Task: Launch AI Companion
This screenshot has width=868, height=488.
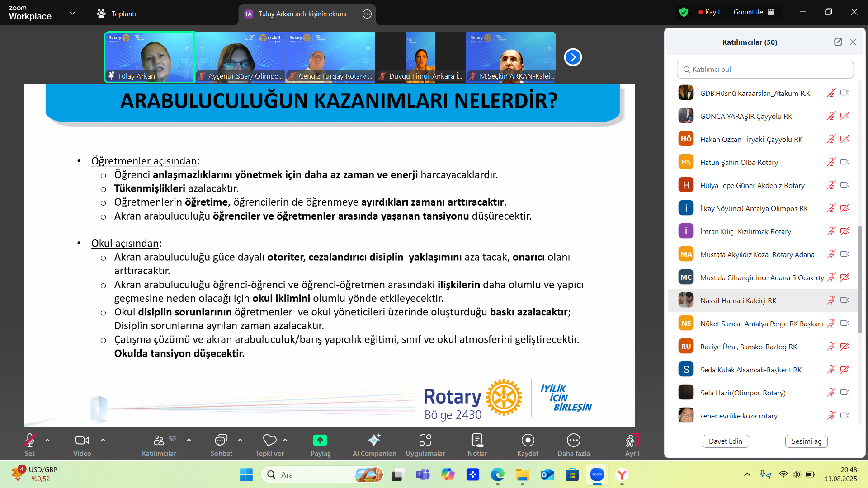Action: pos(374,445)
